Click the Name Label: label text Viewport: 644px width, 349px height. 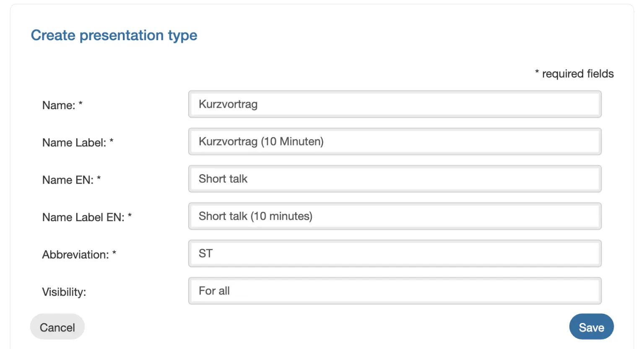pos(78,143)
